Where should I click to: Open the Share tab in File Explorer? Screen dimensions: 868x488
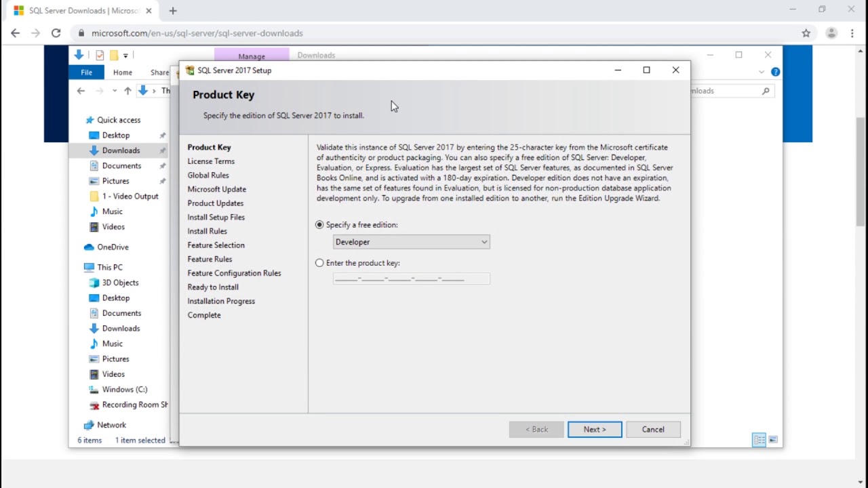tap(160, 73)
